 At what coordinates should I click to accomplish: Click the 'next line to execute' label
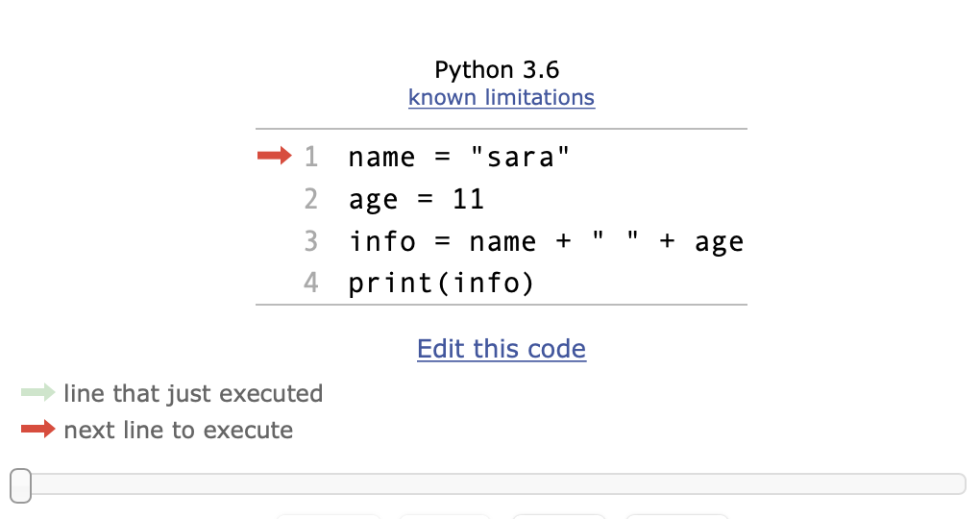pos(178,431)
